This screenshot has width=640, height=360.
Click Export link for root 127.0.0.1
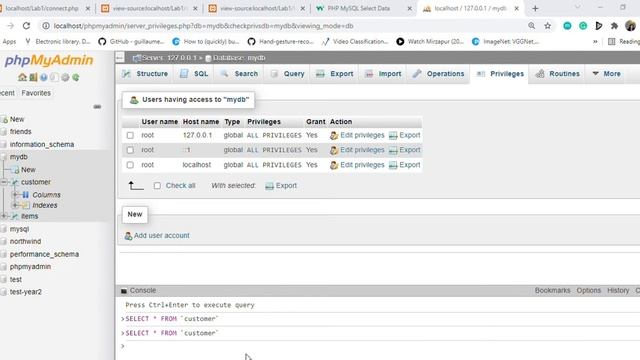point(410,136)
